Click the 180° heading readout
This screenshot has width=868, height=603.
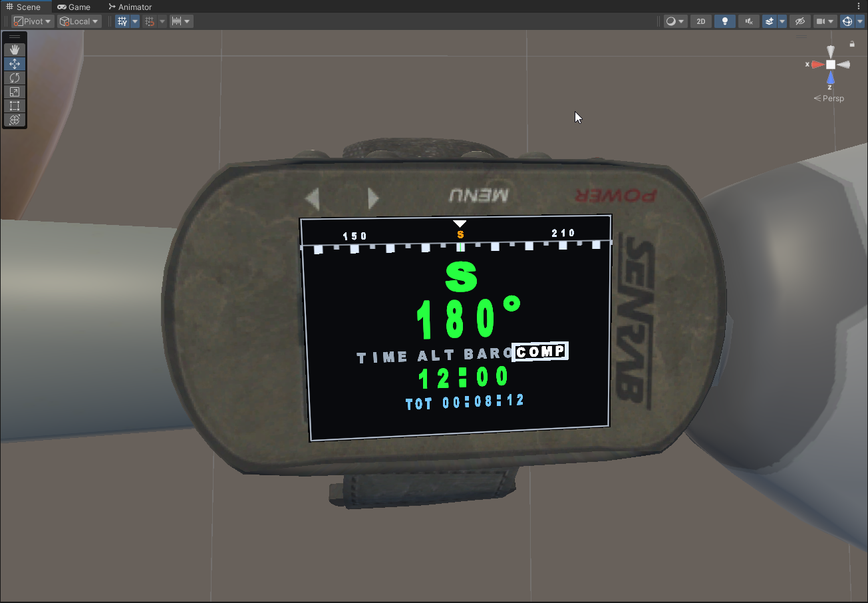[x=468, y=319]
